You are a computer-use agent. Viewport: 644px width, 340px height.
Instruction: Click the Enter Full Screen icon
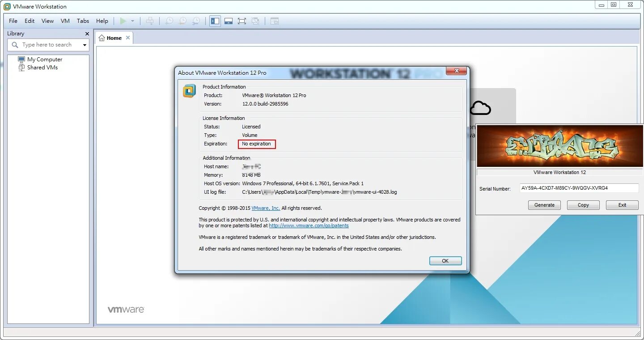click(x=242, y=21)
